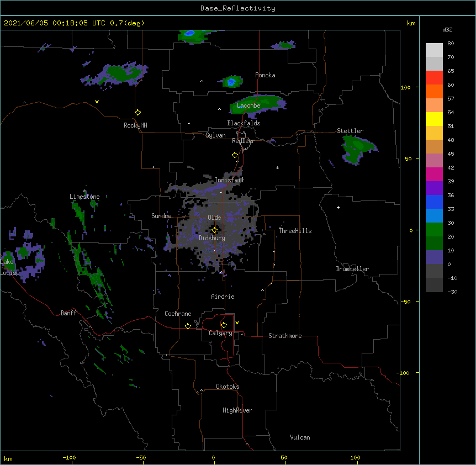Viewport: 476px width, 465px height.
Task: Click the Ponoka city label
Action: tap(265, 75)
